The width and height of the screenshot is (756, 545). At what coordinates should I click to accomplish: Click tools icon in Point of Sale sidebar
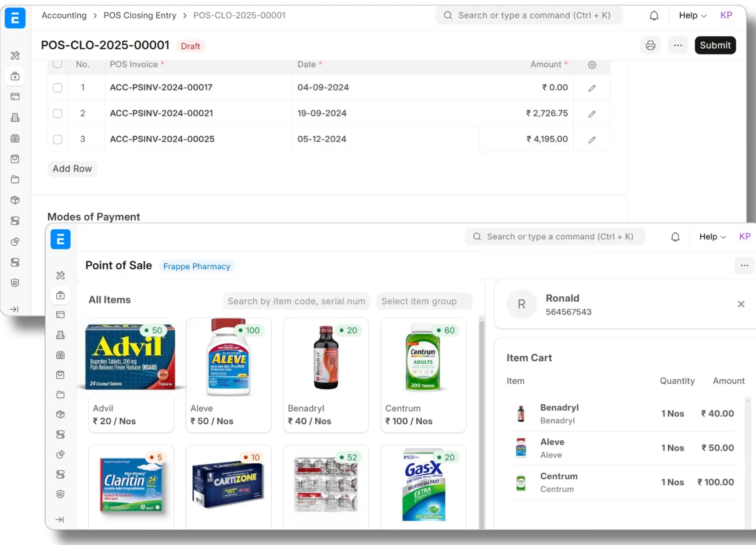tap(61, 275)
